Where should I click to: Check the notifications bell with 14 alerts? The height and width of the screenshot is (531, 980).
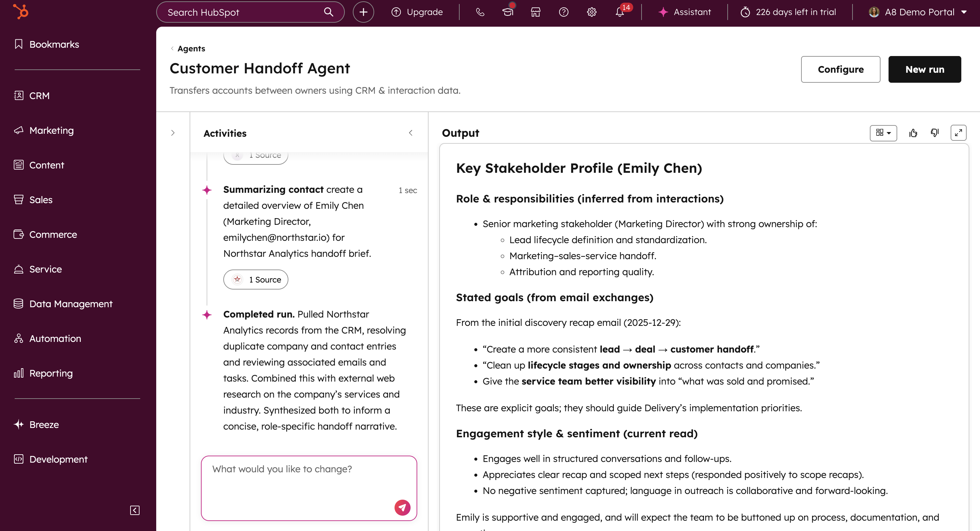pyautogui.click(x=620, y=13)
